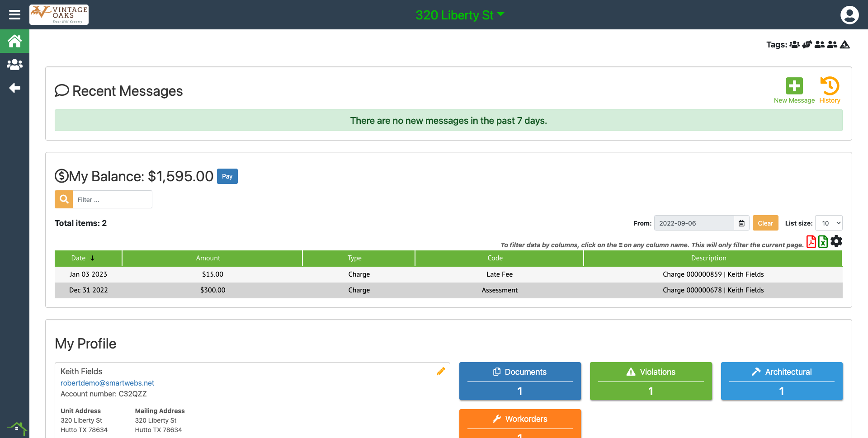Viewport: 868px width, 438px height.
Task: Export transactions to Excel
Action: click(x=823, y=242)
